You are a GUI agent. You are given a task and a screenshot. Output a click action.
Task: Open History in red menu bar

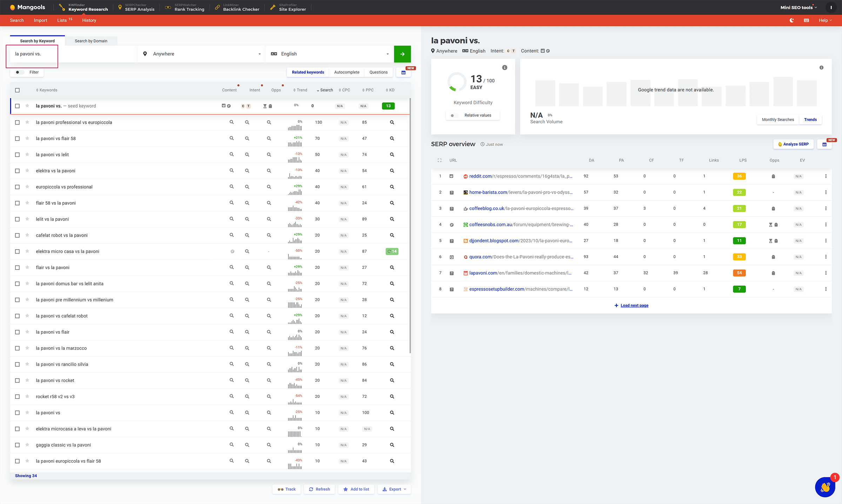[x=89, y=20]
